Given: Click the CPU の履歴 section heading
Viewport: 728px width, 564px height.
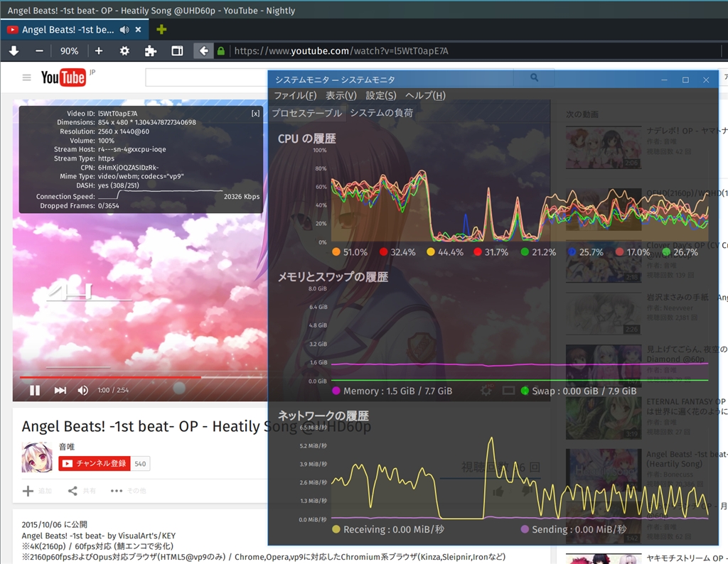Looking at the screenshot, I should point(307,139).
